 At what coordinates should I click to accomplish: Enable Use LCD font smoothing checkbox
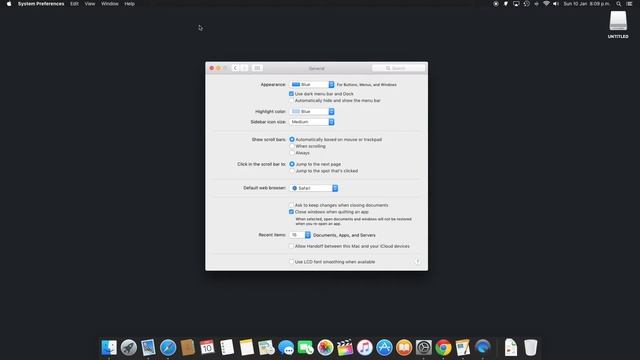[x=291, y=262]
